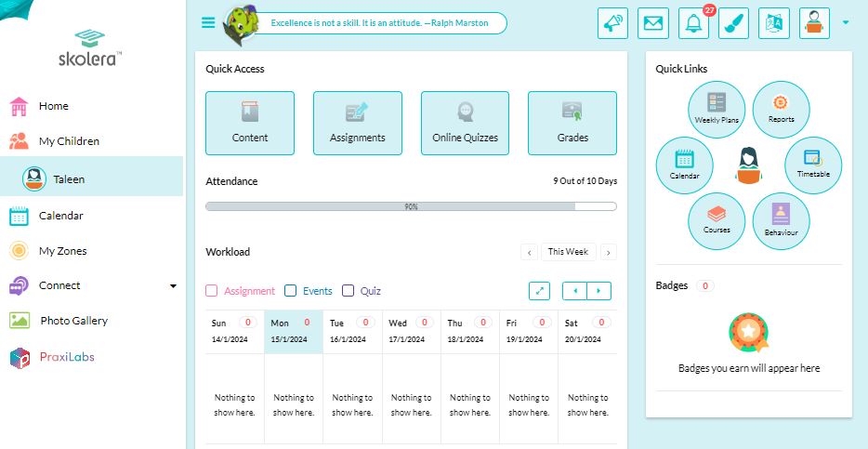Click the Photo Gallery picture icon
This screenshot has height=449, width=868.
(x=20, y=321)
